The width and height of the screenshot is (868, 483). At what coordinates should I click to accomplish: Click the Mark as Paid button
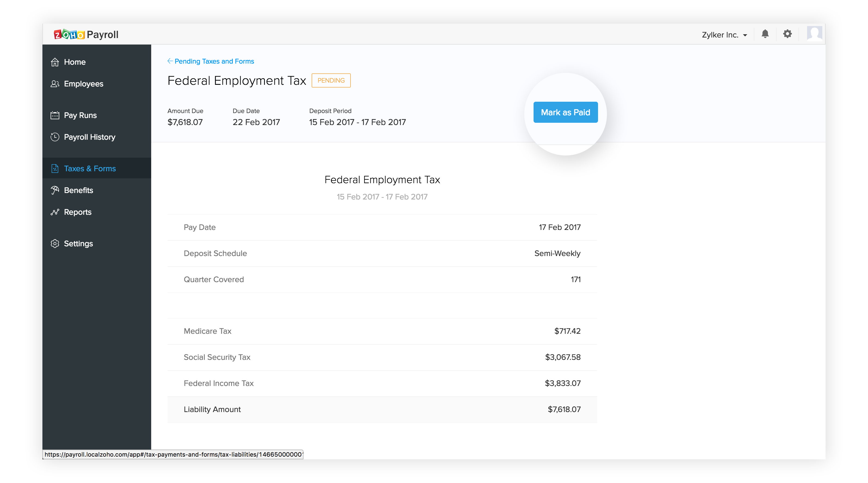[565, 112]
